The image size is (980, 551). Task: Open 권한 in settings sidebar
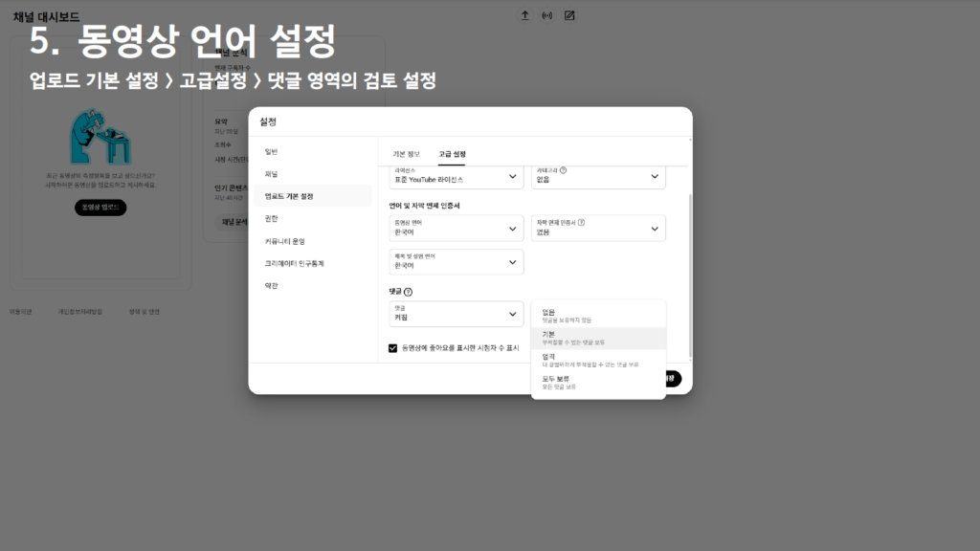tap(313, 219)
